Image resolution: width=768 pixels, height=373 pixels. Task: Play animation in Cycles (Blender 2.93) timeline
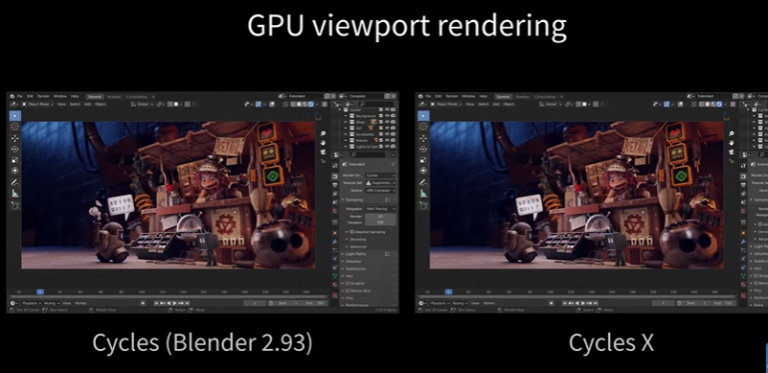[x=174, y=303]
